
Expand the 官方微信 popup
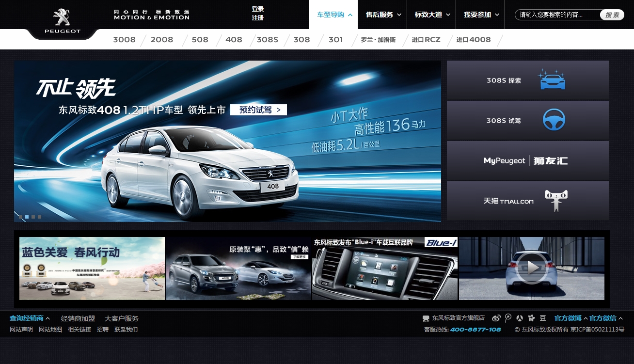pos(606,318)
